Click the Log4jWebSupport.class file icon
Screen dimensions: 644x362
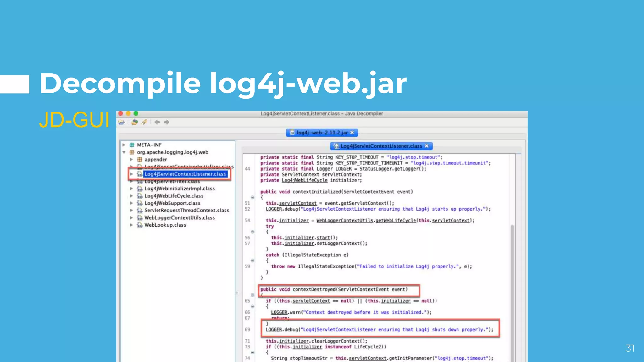(x=140, y=203)
